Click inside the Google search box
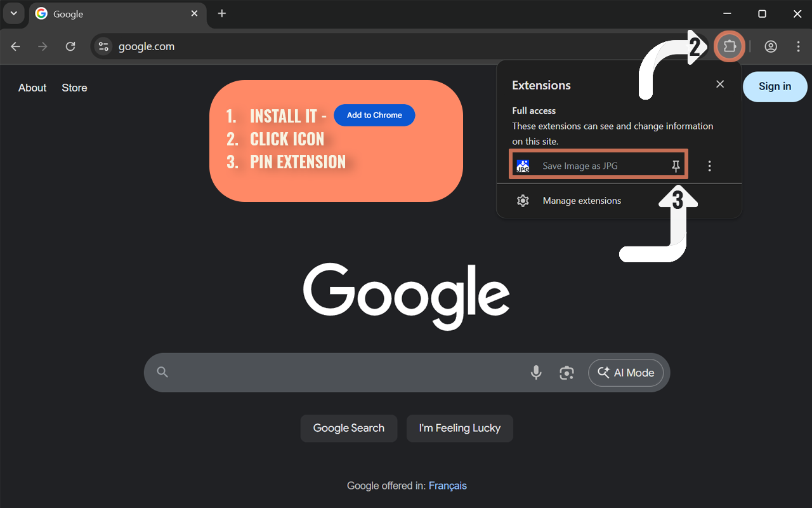This screenshot has height=508, width=812. point(407,373)
